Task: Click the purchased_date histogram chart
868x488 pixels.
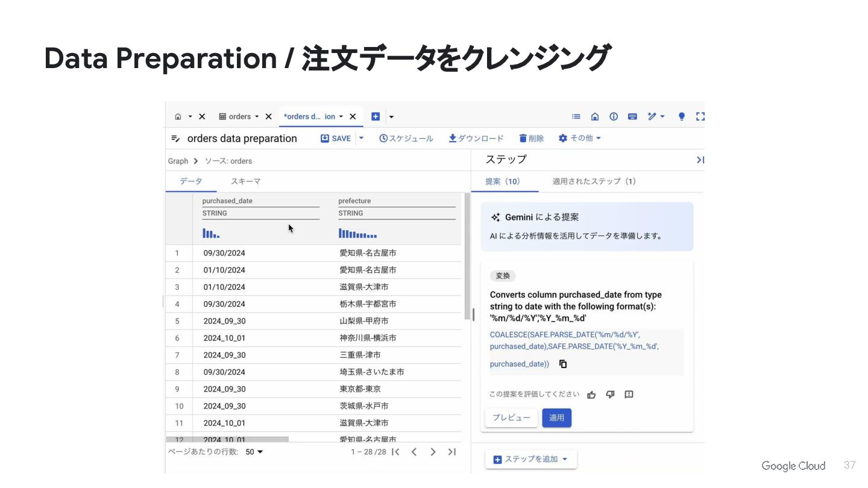Action: pos(211,233)
